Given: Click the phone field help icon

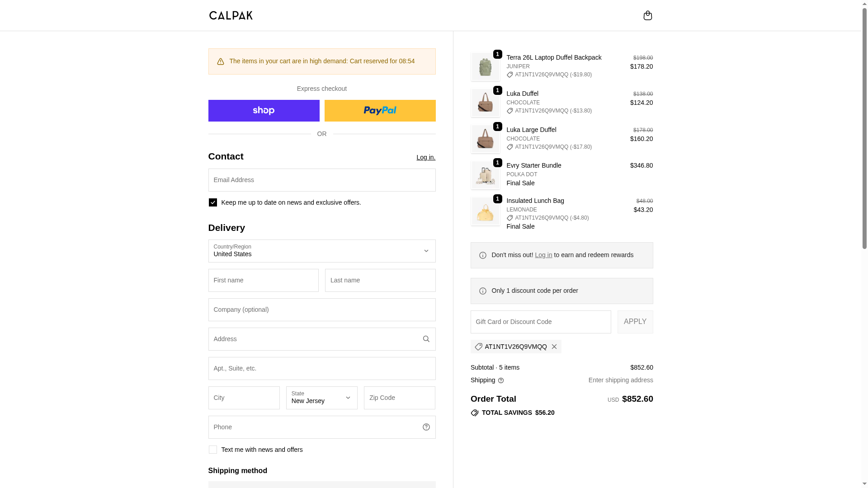Looking at the screenshot, I should pos(426,427).
